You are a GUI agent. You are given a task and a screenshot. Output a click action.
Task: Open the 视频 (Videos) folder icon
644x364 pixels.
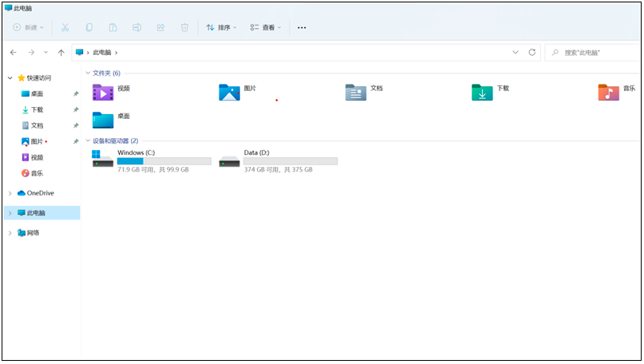(x=103, y=93)
